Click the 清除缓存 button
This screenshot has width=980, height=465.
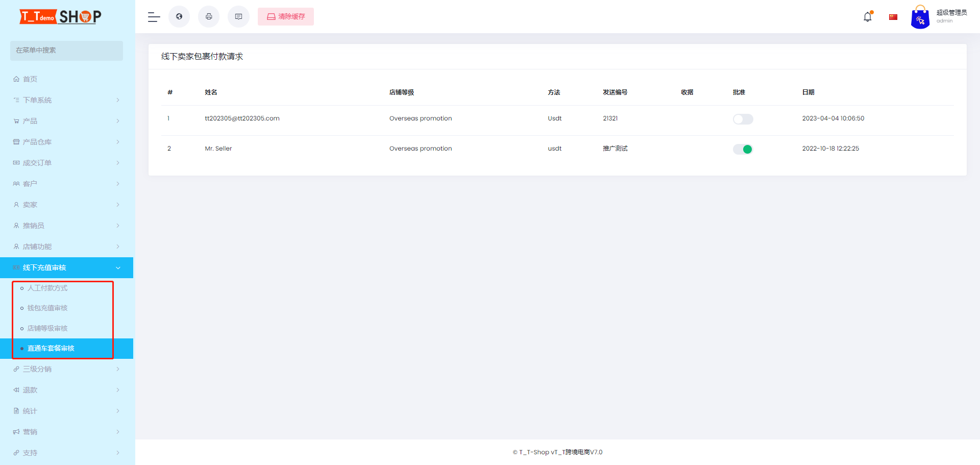click(286, 16)
